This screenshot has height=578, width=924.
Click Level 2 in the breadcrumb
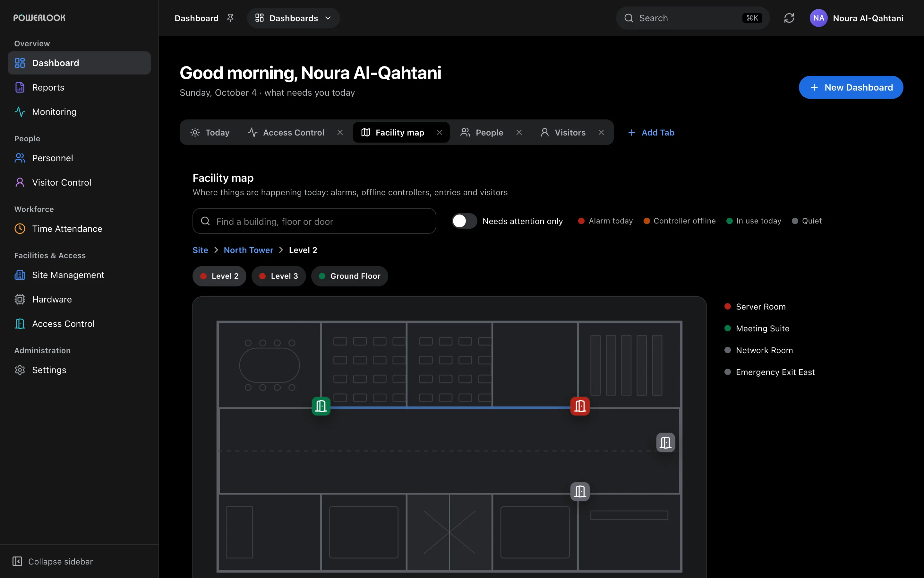303,250
